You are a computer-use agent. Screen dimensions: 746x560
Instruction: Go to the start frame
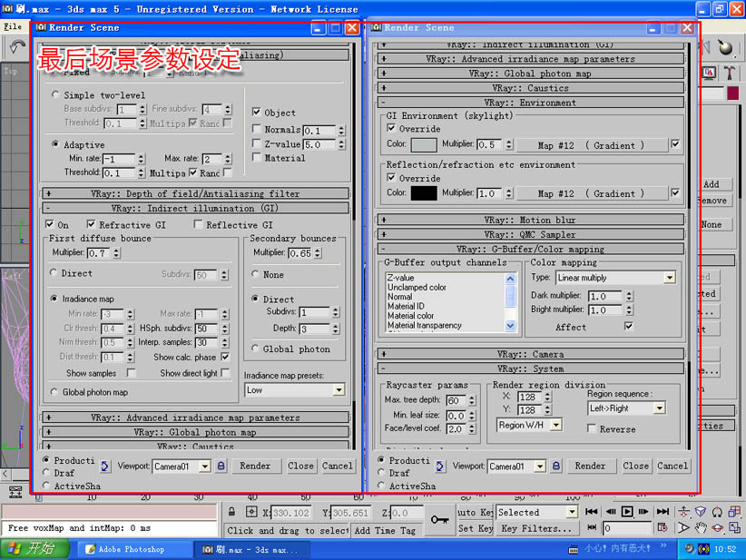(592, 512)
